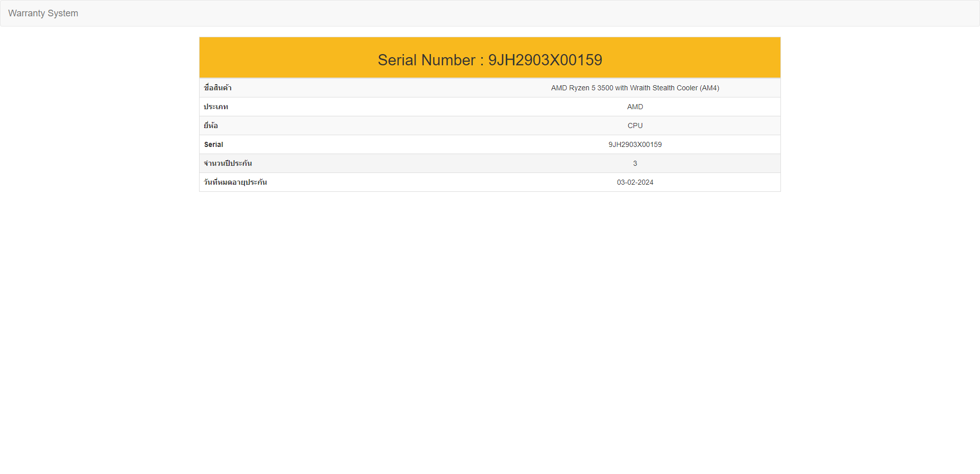The width and height of the screenshot is (980, 474).
Task: Click the ยี่ห้อ row label
Action: point(211,126)
